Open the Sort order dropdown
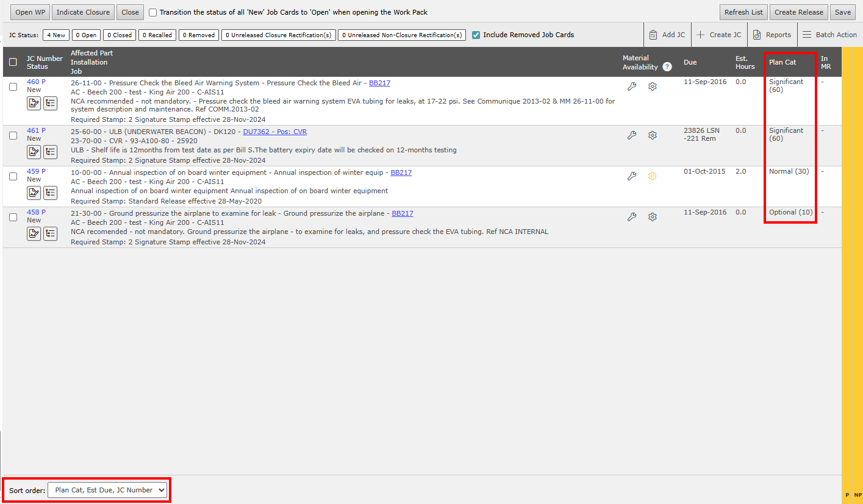This screenshot has width=863, height=504. (107, 490)
